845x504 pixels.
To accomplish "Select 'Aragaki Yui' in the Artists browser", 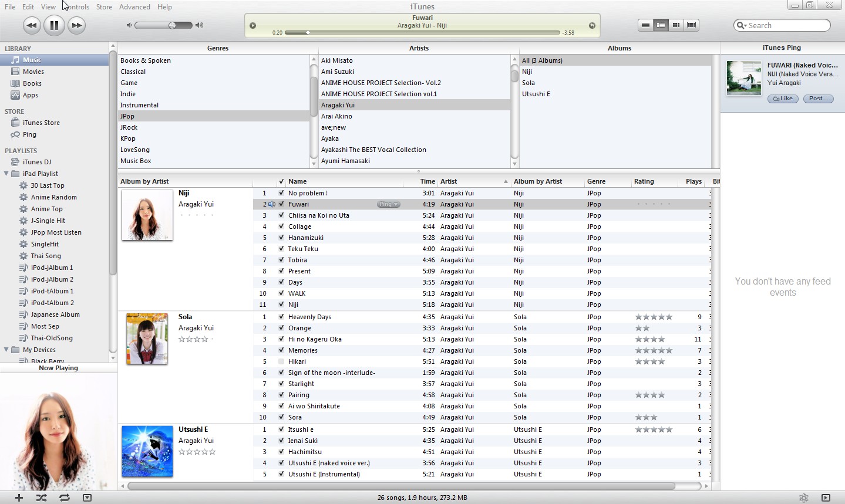I will [414, 105].
